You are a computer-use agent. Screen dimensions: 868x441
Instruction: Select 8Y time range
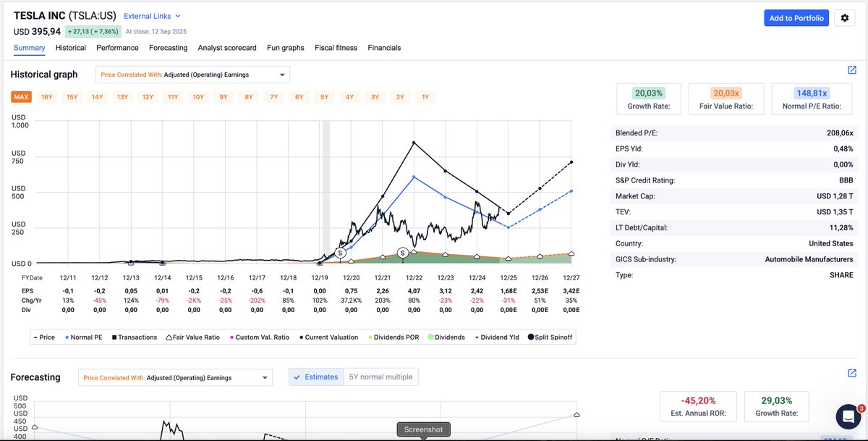point(249,97)
